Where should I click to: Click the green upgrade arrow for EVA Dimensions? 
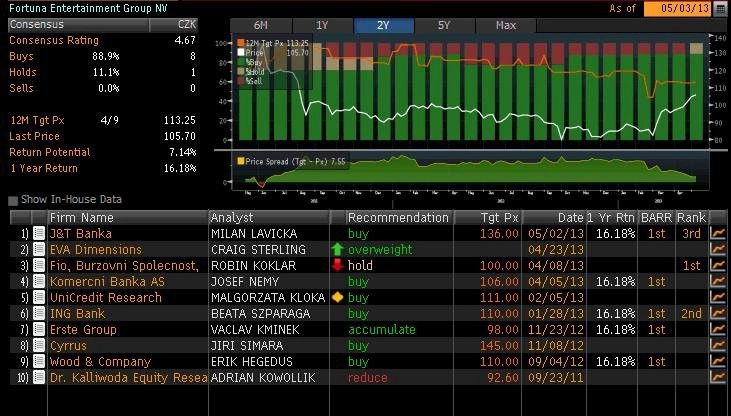coord(338,250)
